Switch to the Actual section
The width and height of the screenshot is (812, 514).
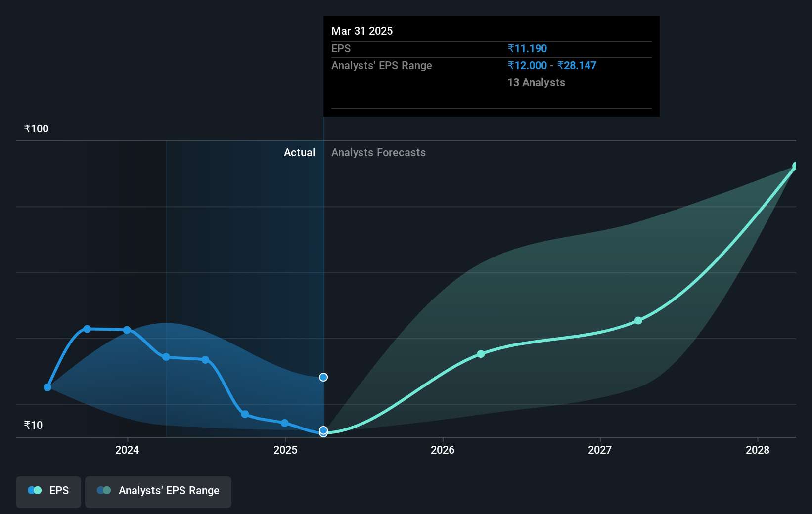tap(299, 152)
